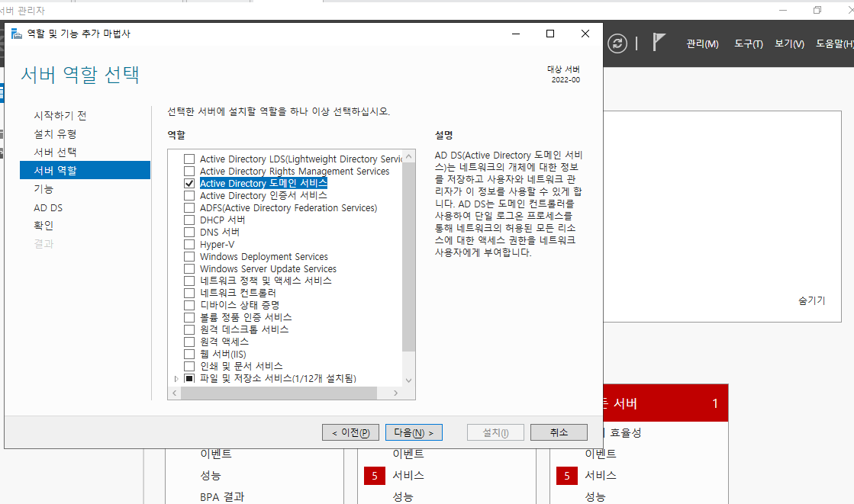Viewport: 854px width, 504px height.
Task: Go to 시작하기 전 wizard step
Action: click(60, 115)
